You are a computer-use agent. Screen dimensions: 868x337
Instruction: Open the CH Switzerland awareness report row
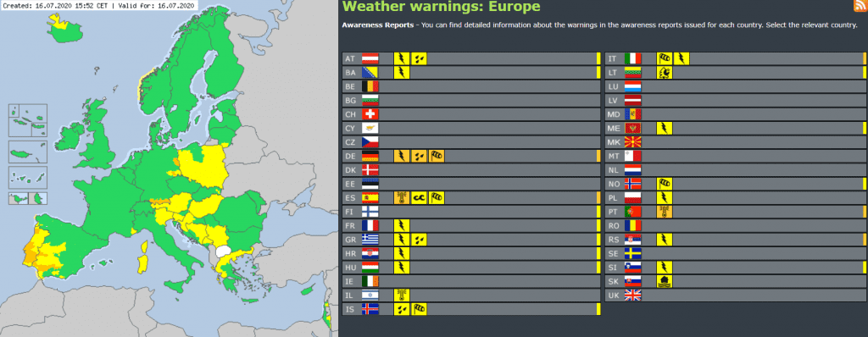[471, 114]
